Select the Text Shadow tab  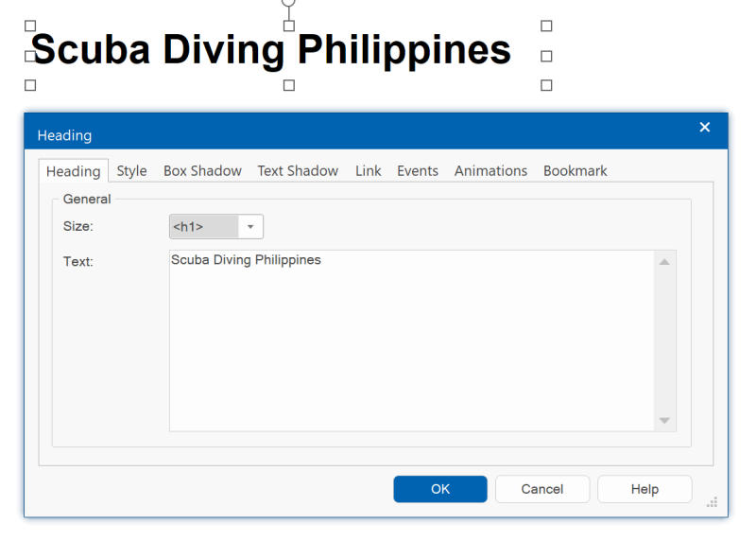pyautogui.click(x=298, y=171)
